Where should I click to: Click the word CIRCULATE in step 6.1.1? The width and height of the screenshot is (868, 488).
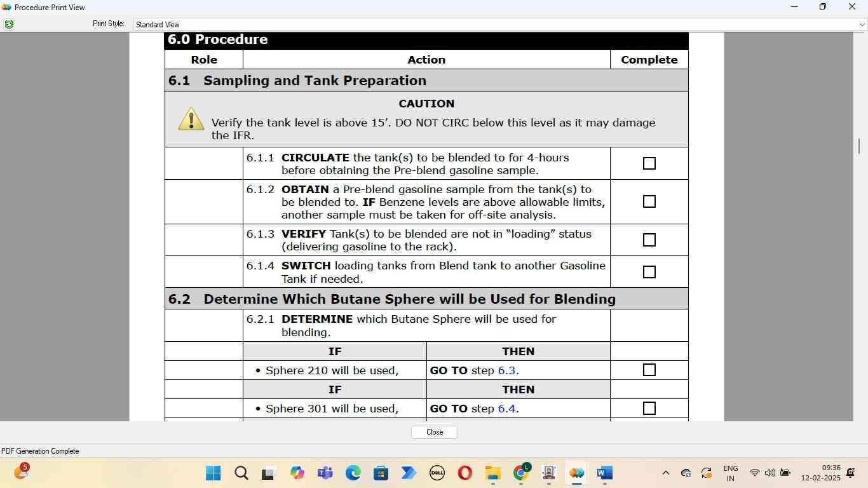[x=315, y=158]
